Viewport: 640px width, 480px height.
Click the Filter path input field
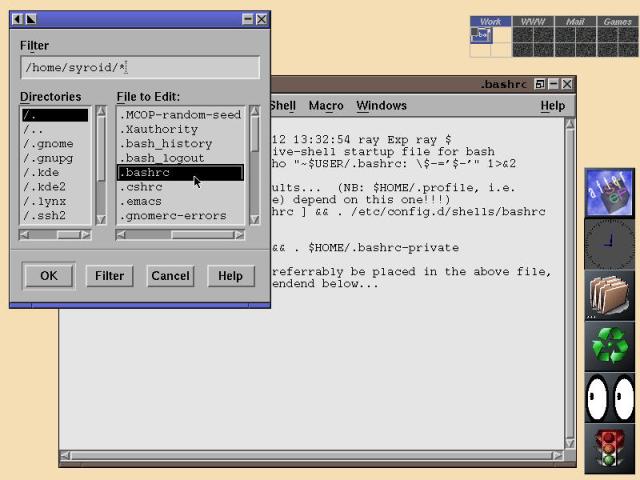[x=140, y=67]
